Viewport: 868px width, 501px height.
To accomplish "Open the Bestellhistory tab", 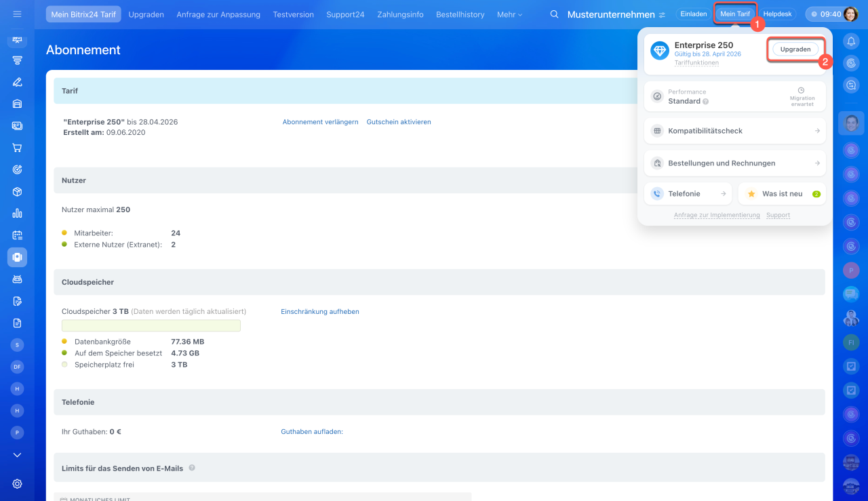I will 460,14.
